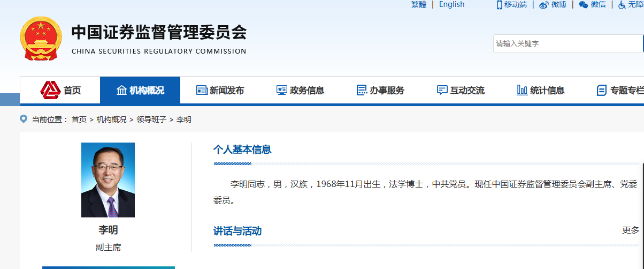Click 领导班子 in the breadcrumb

click(151, 119)
